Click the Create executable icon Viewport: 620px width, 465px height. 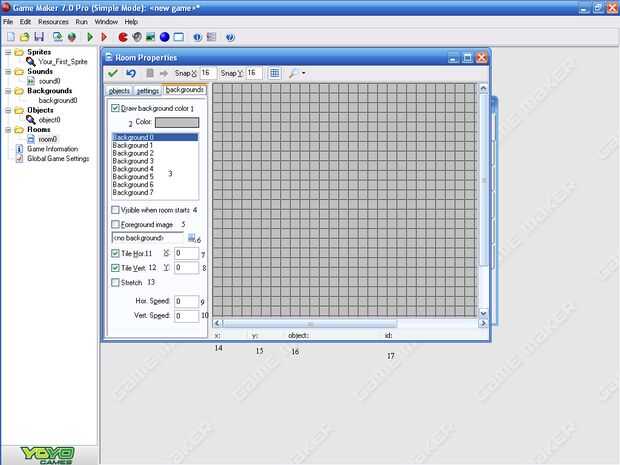tap(58, 37)
